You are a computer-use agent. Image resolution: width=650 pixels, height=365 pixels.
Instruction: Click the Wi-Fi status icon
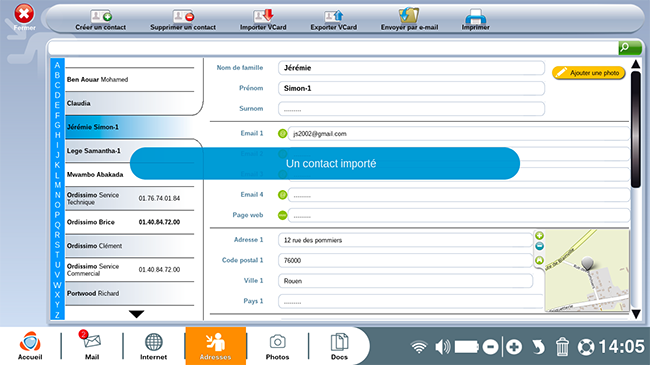point(419,347)
